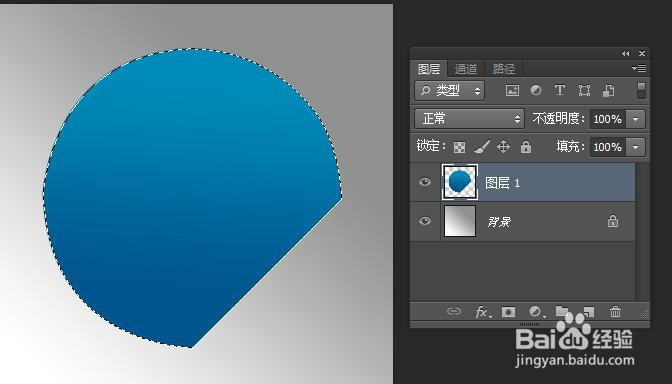Open the 不透明度 opacity slider arrow

click(636, 119)
